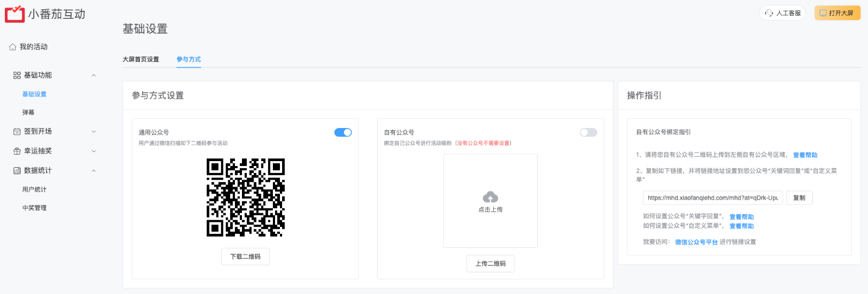The height and width of the screenshot is (294, 868).
Task: Select the 参与方式 tab
Action: pos(189,60)
